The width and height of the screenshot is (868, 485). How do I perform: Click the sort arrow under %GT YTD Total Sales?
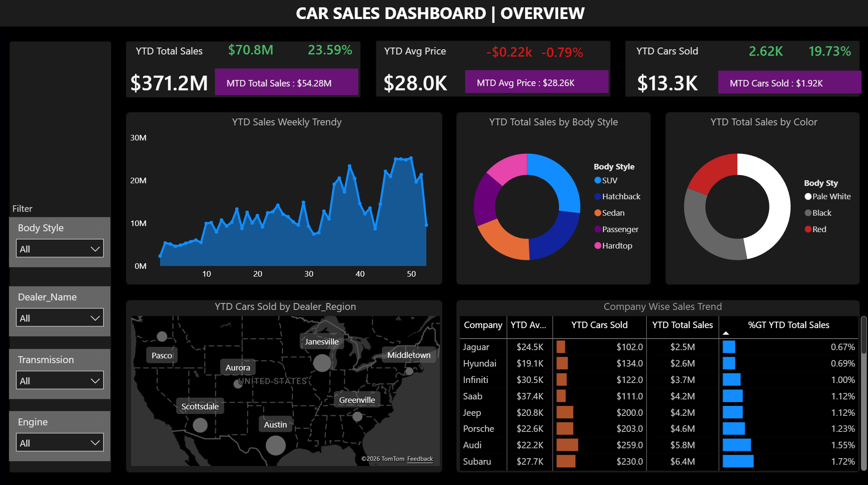(726, 333)
